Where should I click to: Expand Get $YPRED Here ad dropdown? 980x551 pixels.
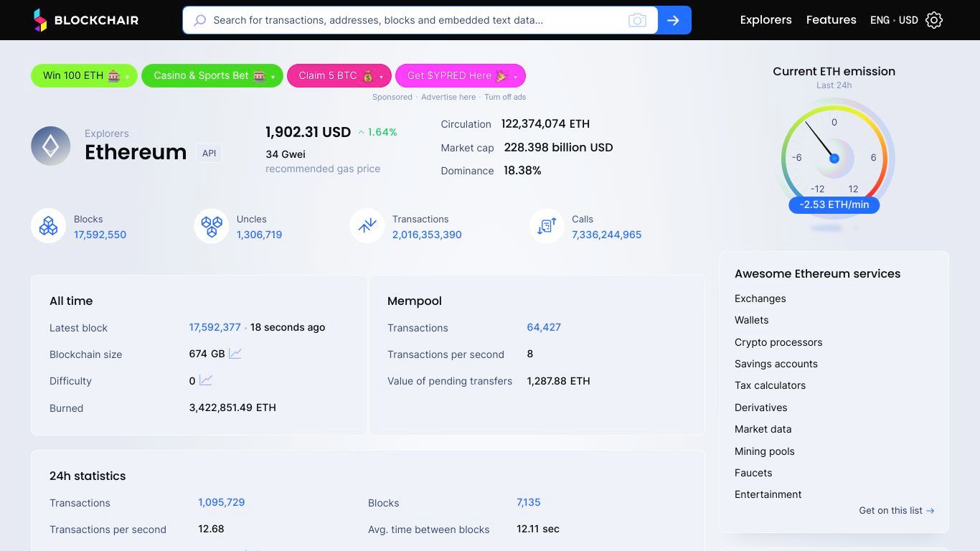(x=516, y=77)
